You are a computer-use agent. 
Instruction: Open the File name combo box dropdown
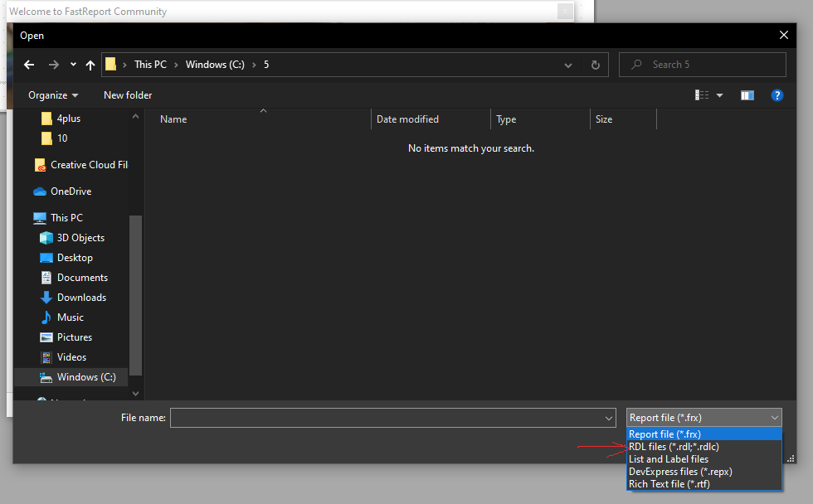[x=608, y=418]
